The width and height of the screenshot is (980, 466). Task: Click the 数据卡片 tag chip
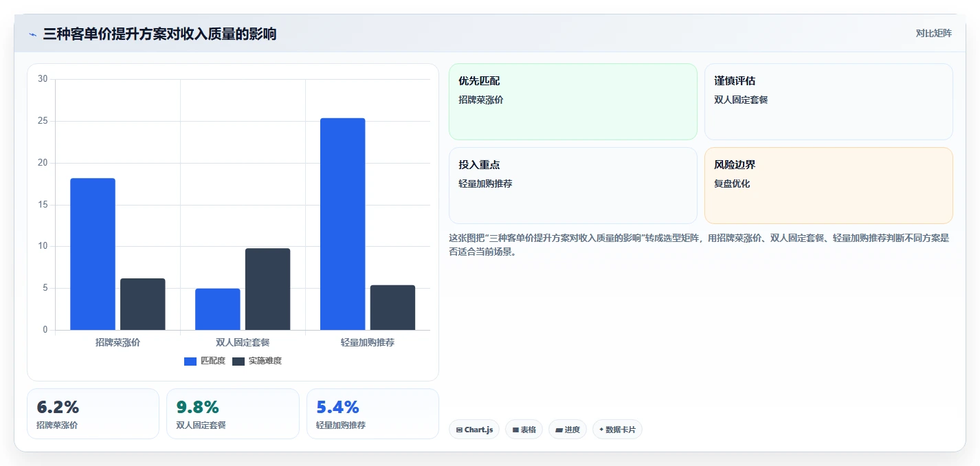click(617, 430)
